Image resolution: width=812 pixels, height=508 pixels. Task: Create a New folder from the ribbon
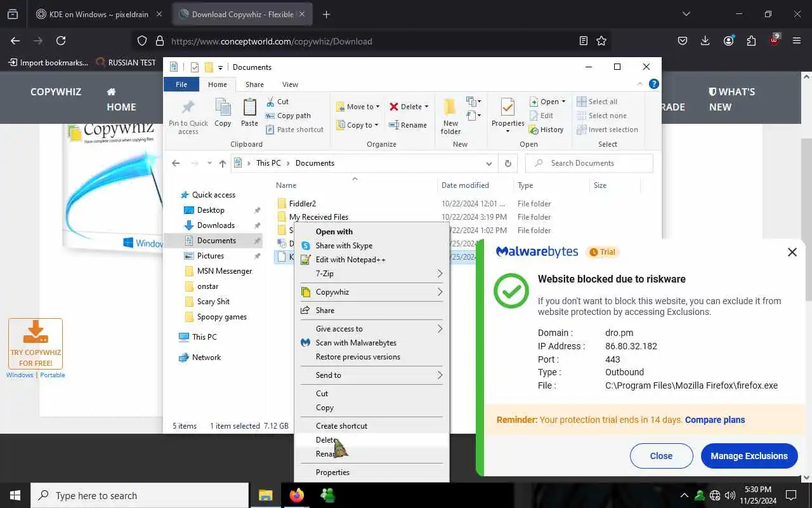(450, 116)
